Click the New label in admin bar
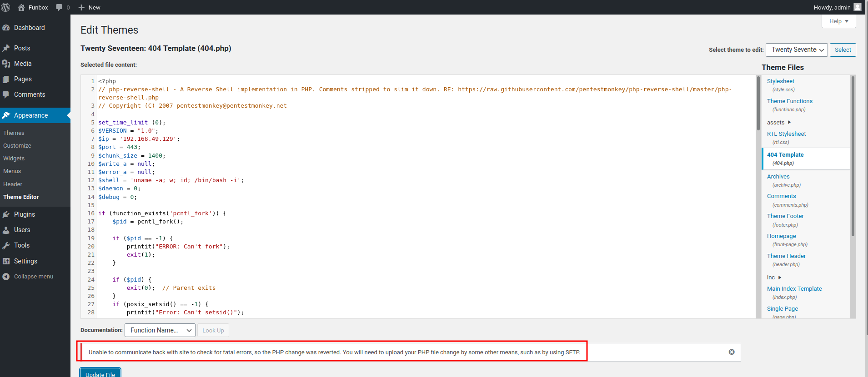The height and width of the screenshot is (377, 868). pos(95,7)
